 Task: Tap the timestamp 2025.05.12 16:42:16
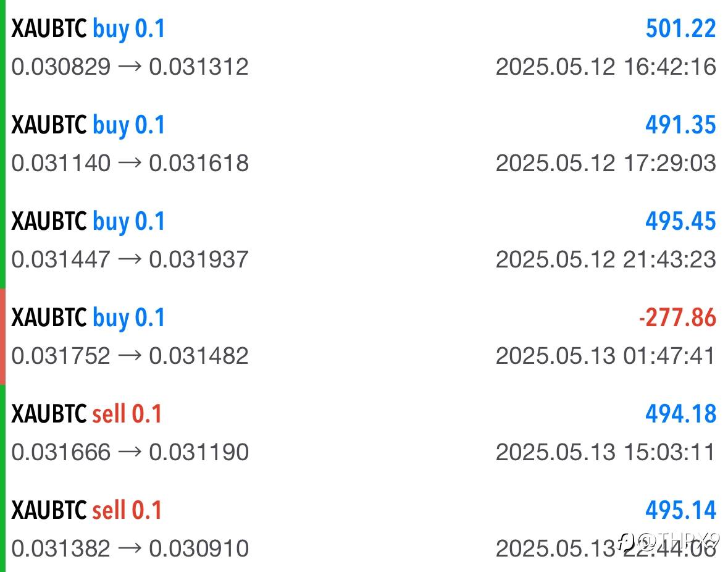click(606, 67)
